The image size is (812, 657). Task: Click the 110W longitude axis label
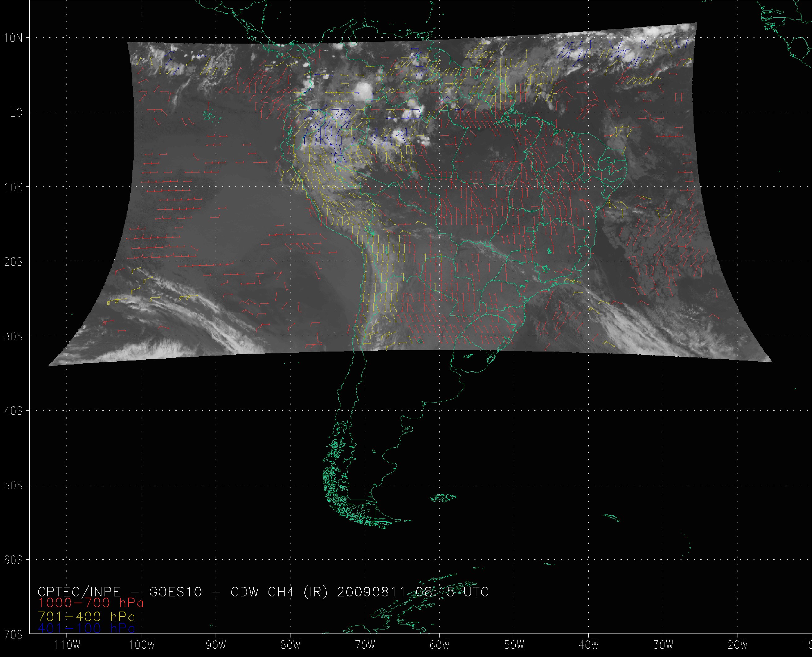(67, 645)
